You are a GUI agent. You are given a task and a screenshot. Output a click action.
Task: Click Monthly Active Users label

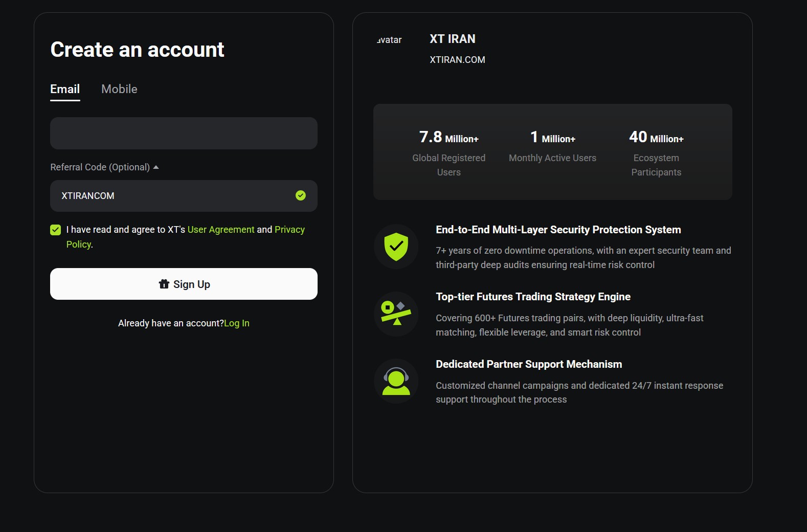[553, 158]
